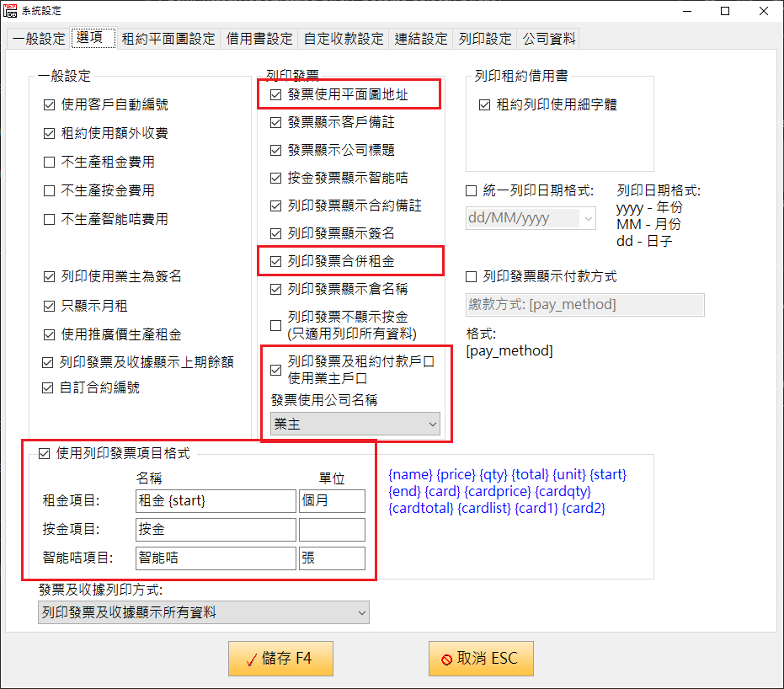Screen dimensions: 784x689
Task: Open the 列印設定 tab
Action: [485, 39]
